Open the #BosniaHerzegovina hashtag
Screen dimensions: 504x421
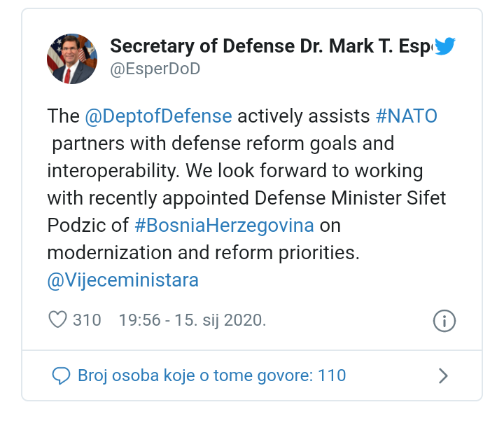pos(225,225)
